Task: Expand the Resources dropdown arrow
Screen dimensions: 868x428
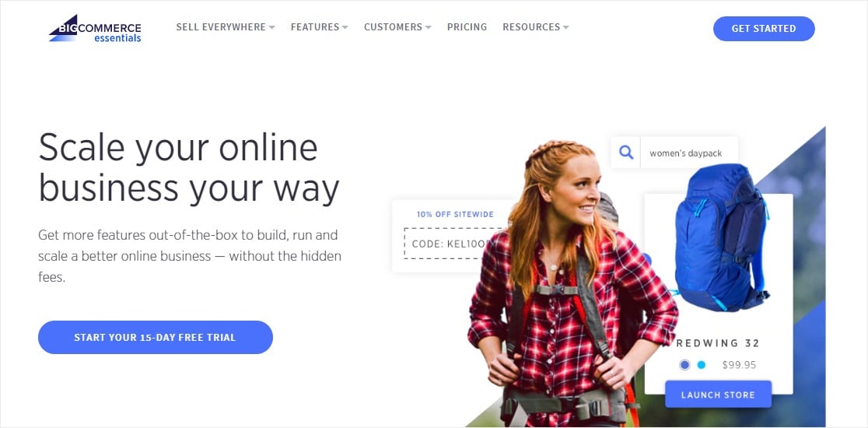Action: point(565,27)
